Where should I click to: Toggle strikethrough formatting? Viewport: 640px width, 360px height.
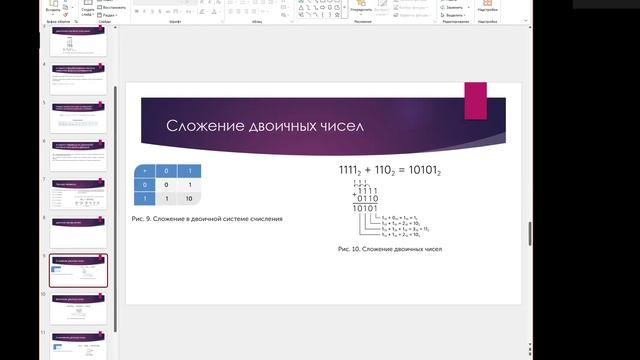coord(160,12)
